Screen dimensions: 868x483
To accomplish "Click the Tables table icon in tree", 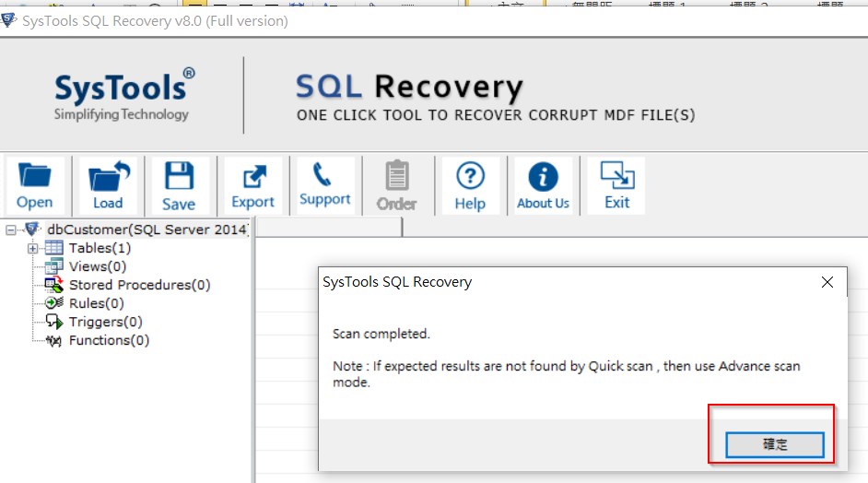I will (x=54, y=248).
